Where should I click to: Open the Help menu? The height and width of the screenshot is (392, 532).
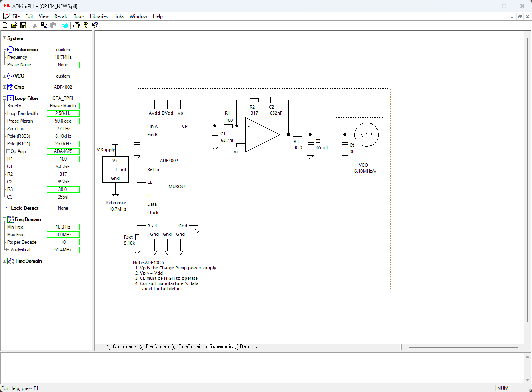tap(158, 16)
